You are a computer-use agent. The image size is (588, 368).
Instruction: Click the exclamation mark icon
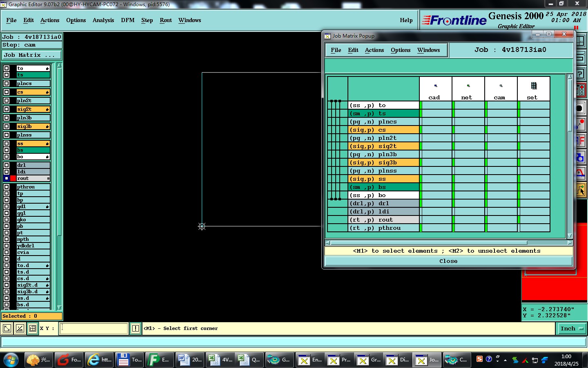136,328
